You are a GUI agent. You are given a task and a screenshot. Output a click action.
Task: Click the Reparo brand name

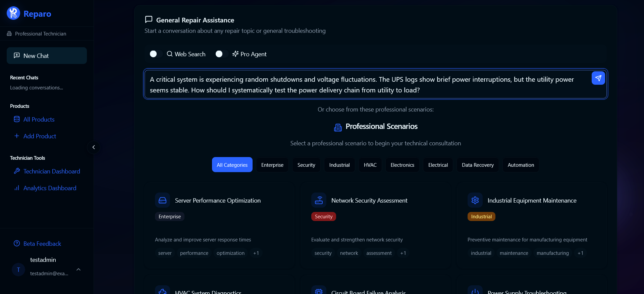(x=37, y=14)
